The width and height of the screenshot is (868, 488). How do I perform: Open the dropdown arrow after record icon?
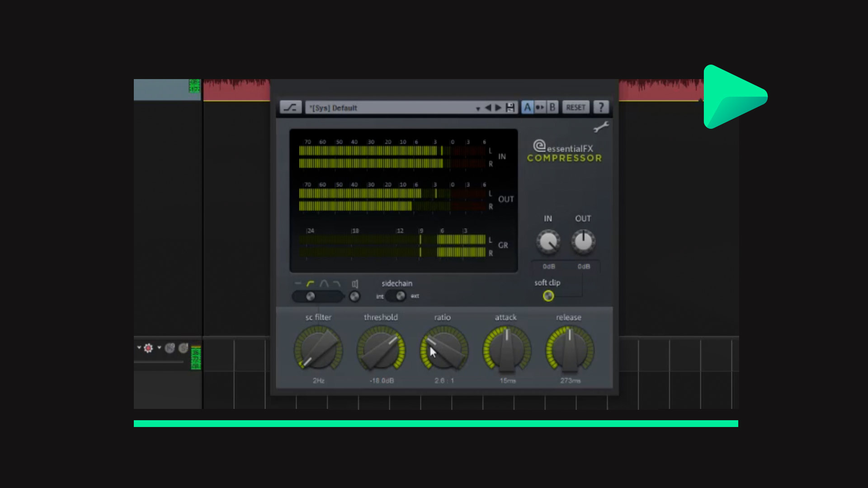point(159,347)
